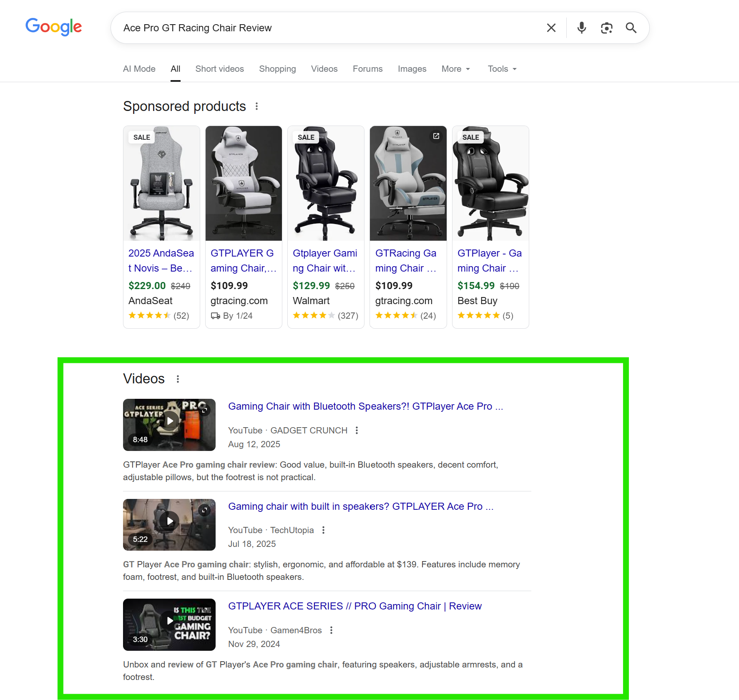The width and height of the screenshot is (739, 700).
Task: Open the Videos section three-dot menu
Action: click(x=178, y=379)
